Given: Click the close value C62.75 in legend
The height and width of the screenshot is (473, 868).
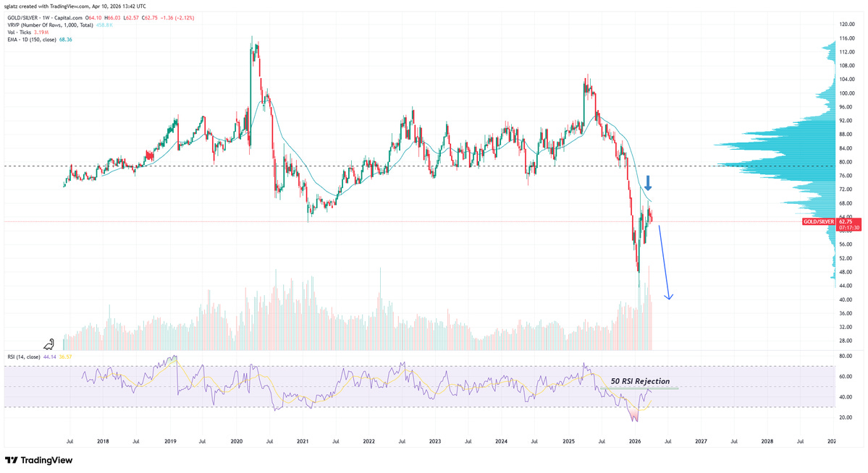Looking at the screenshot, I should (x=149, y=17).
